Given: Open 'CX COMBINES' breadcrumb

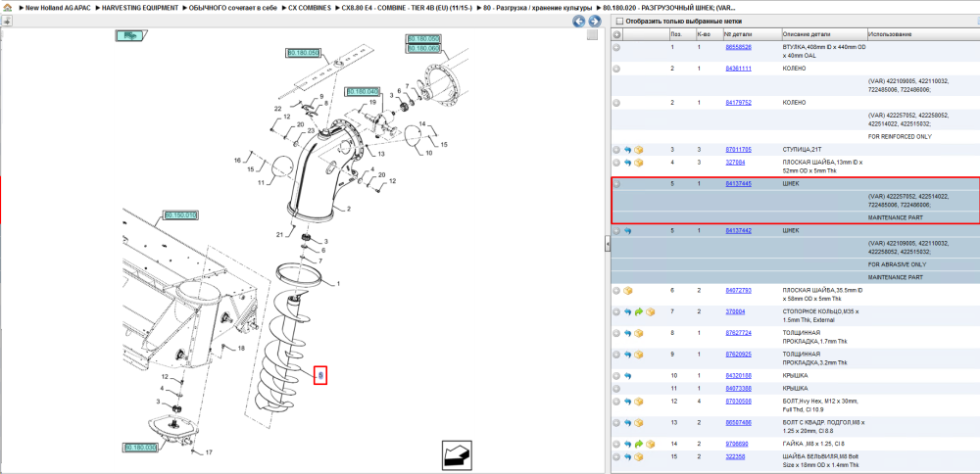Looking at the screenshot, I should coord(310,8).
